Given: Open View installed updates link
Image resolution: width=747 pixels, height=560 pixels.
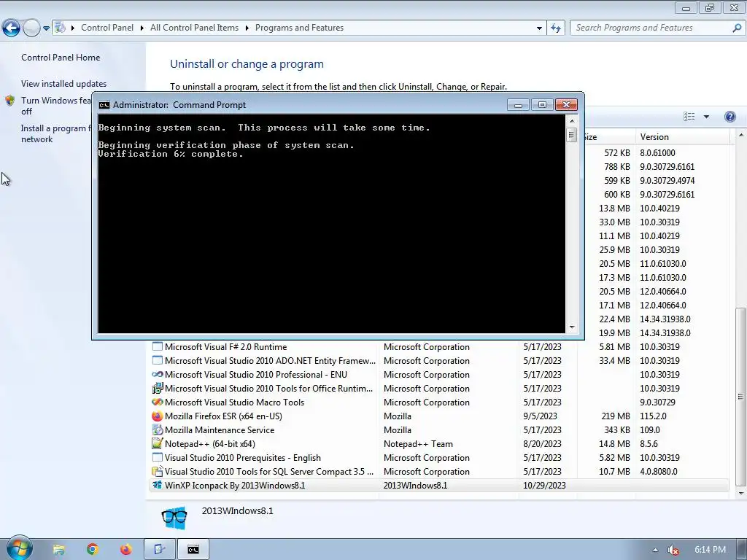Looking at the screenshot, I should [x=64, y=84].
